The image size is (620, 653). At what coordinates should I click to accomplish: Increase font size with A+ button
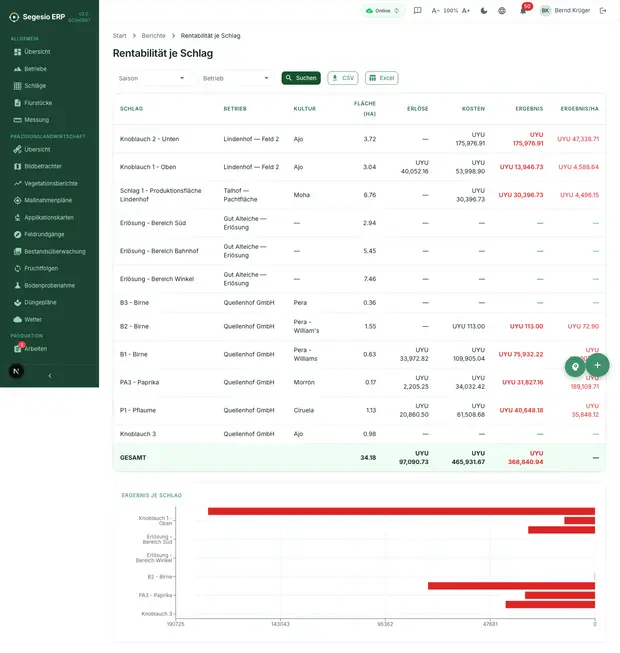(x=466, y=11)
